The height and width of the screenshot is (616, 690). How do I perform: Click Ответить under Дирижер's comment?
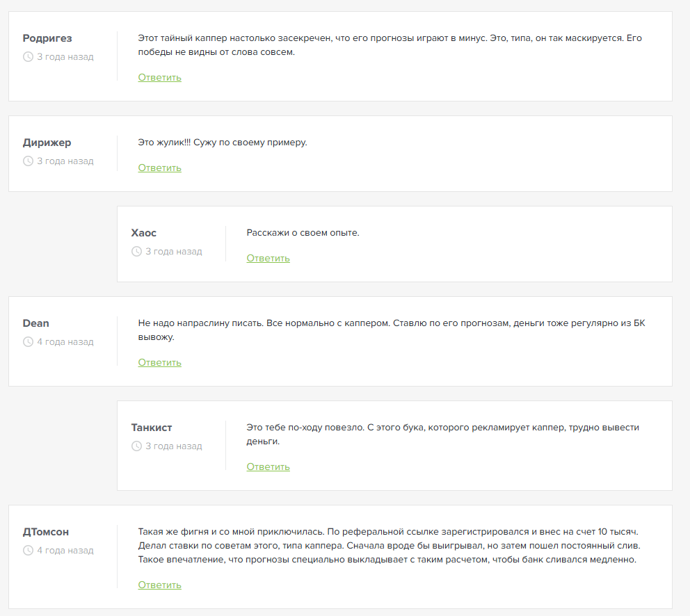159,168
